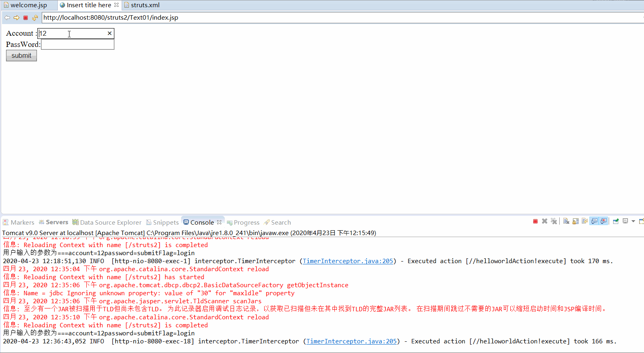
Task: Click the Chinese TLD JAR scan warning line
Action: pyautogui.click(x=305, y=309)
